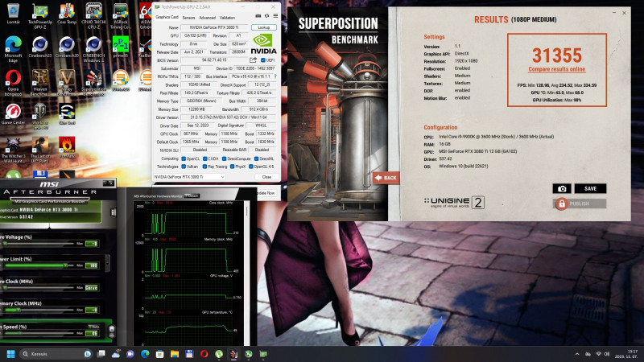Switch to the Graphics Card tab

167,17
